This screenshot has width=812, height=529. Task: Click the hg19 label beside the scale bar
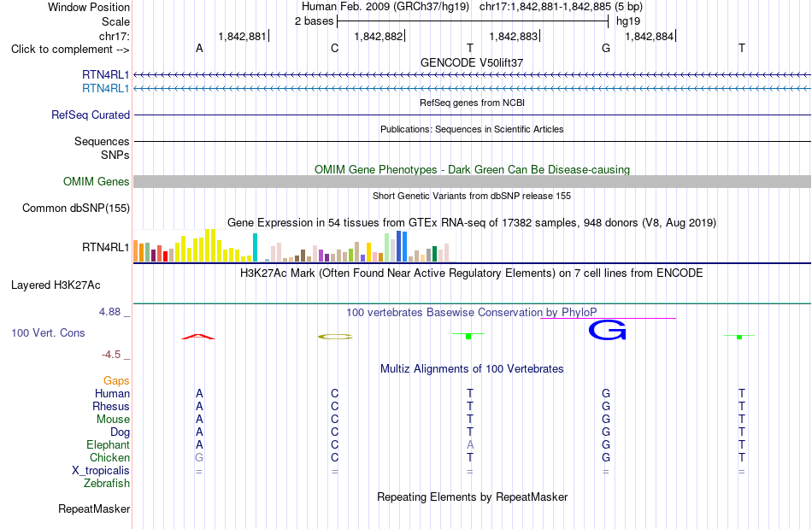coord(628,21)
